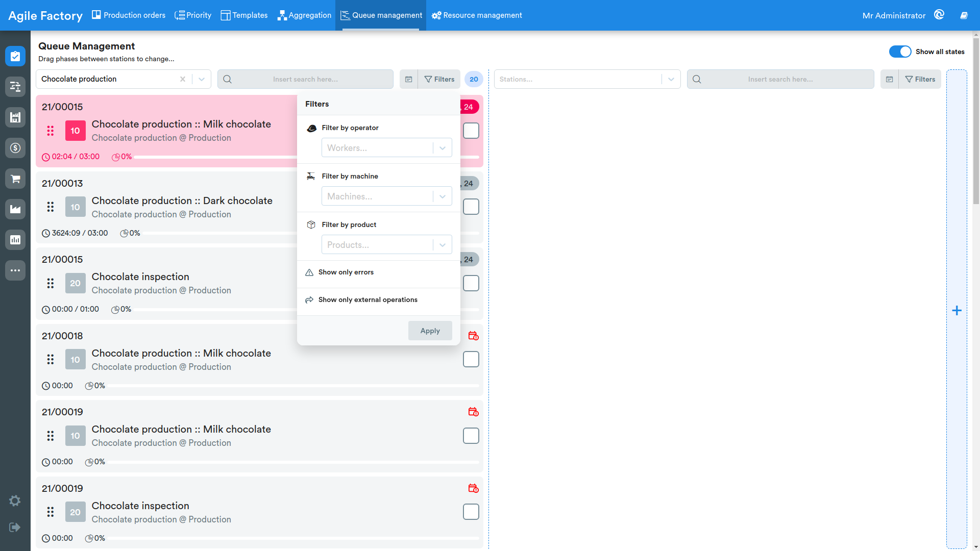Open the settings gear in sidebar
Image resolution: width=980 pixels, height=551 pixels.
[x=15, y=500]
